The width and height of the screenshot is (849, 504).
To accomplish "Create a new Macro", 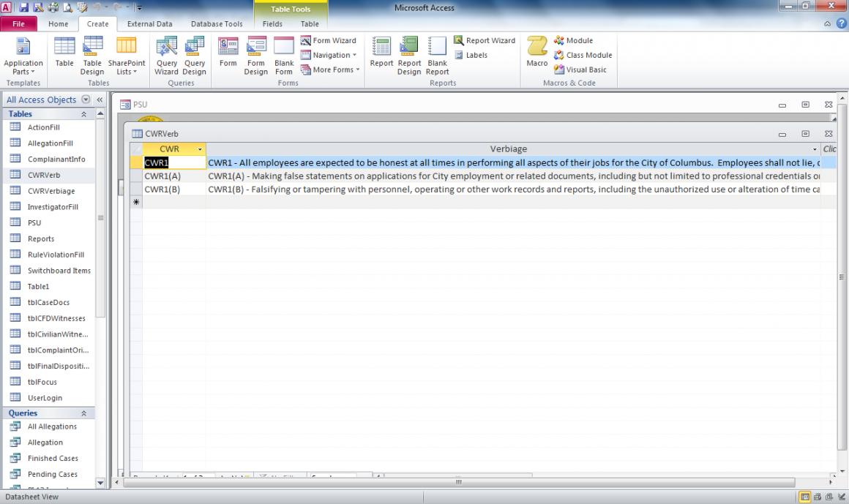I will point(536,53).
